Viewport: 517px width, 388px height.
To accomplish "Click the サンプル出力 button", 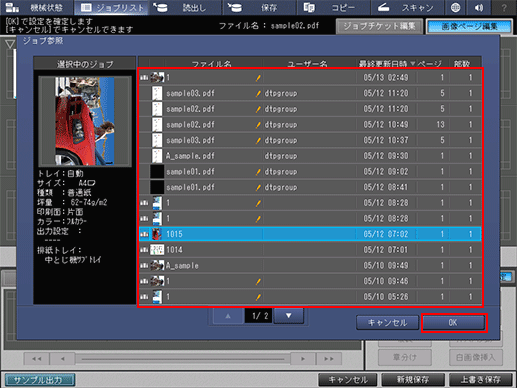I will coord(40,380).
